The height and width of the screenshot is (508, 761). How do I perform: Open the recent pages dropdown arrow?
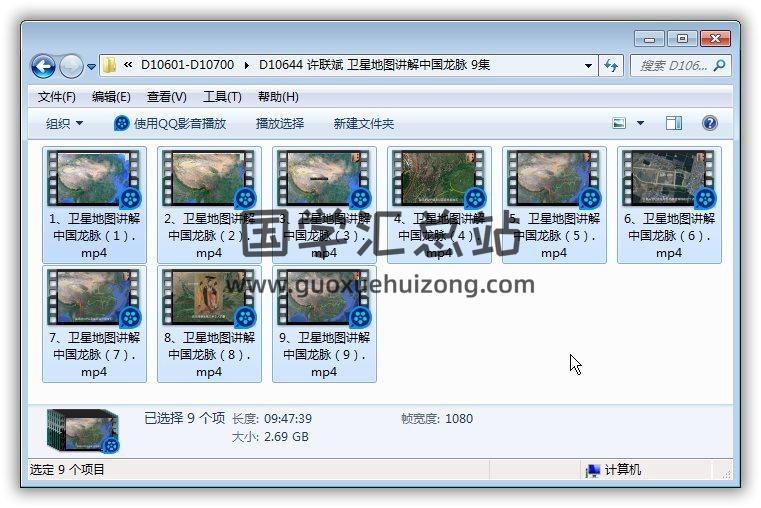click(x=91, y=67)
